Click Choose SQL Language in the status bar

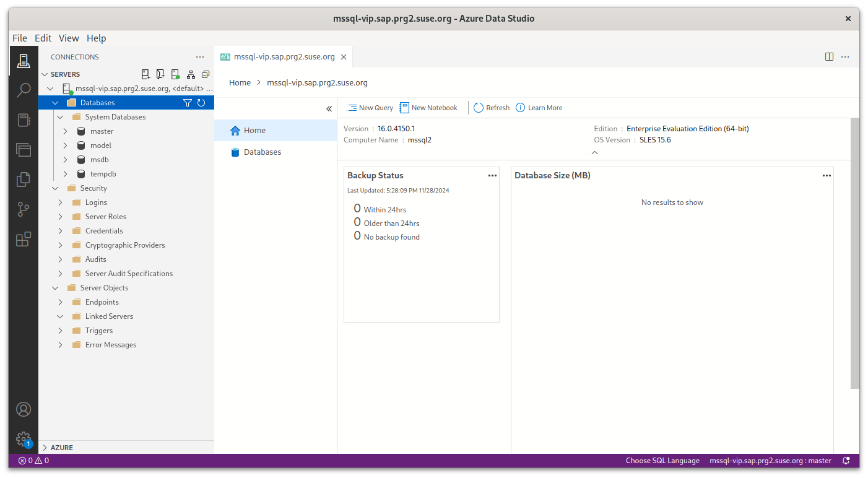pos(662,461)
